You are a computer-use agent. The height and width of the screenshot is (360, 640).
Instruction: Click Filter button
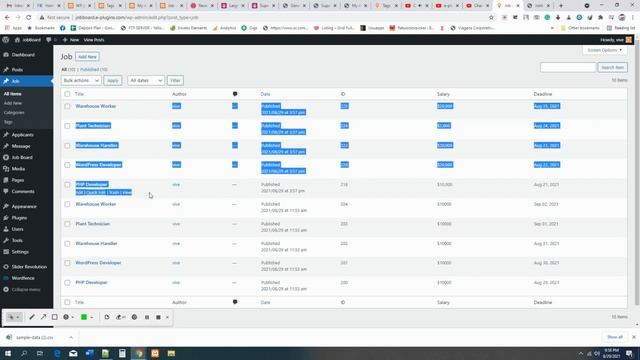click(x=175, y=80)
